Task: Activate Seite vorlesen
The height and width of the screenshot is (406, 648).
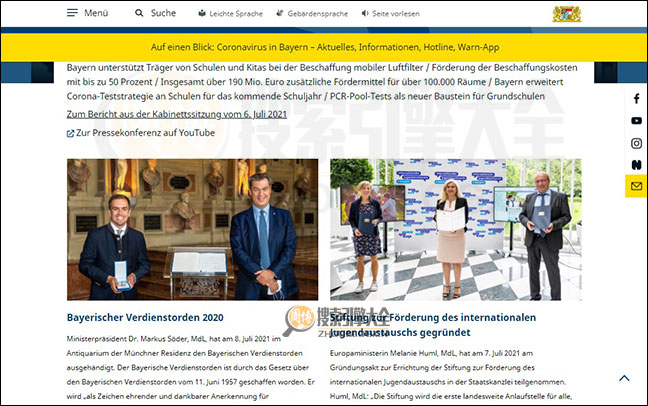Action: point(395,14)
